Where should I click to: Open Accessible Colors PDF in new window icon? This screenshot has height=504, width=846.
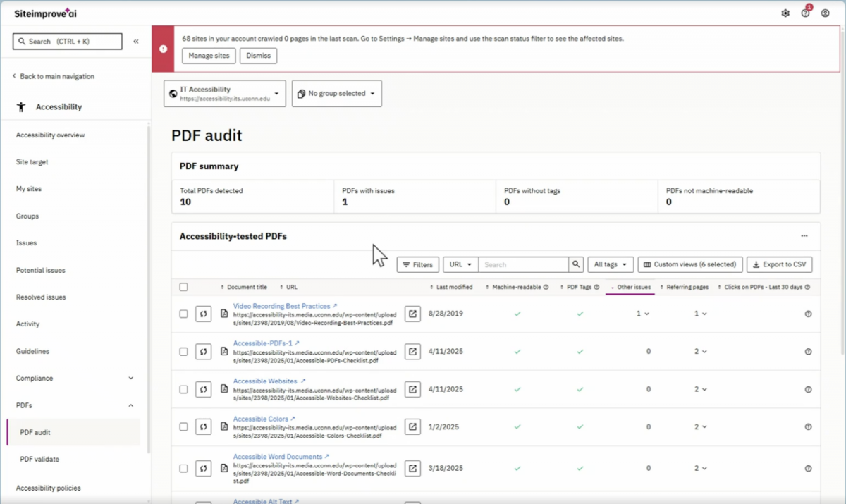tap(412, 426)
